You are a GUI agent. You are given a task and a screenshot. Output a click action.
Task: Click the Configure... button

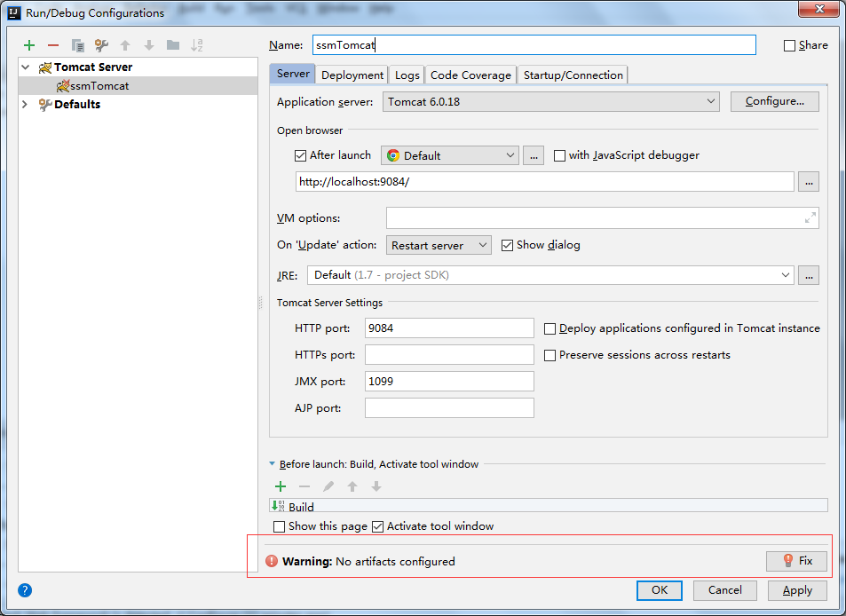pos(774,101)
